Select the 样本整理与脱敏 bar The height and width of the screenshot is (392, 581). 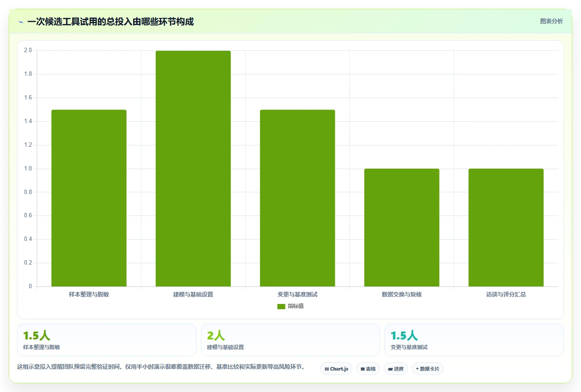89,198
